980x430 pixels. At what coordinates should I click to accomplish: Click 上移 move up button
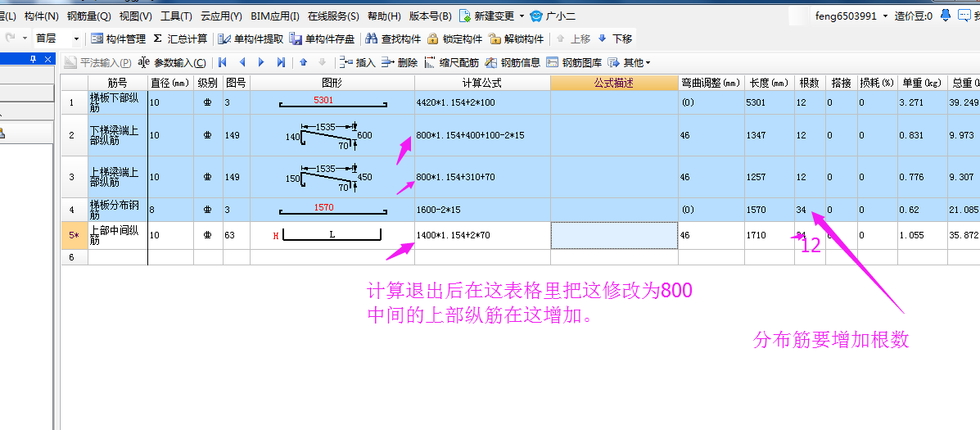click(572, 38)
